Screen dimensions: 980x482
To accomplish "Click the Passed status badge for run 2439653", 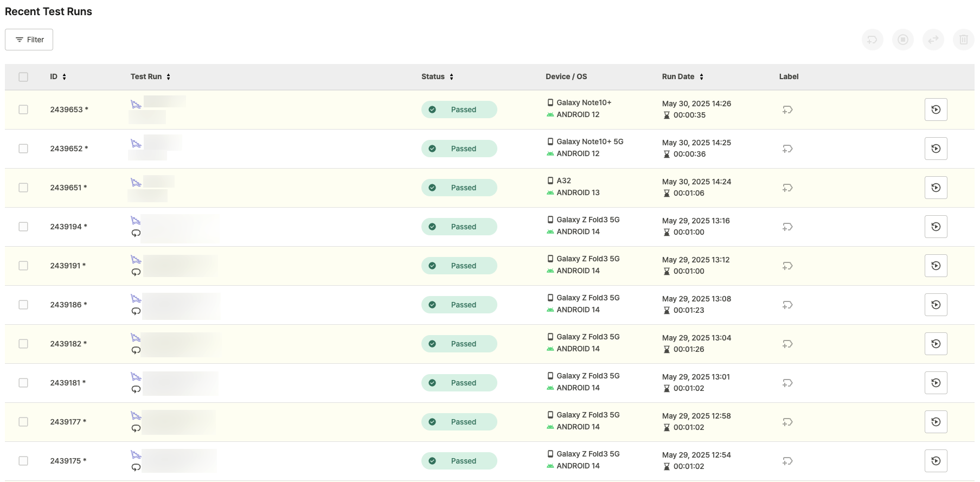I will tap(459, 110).
